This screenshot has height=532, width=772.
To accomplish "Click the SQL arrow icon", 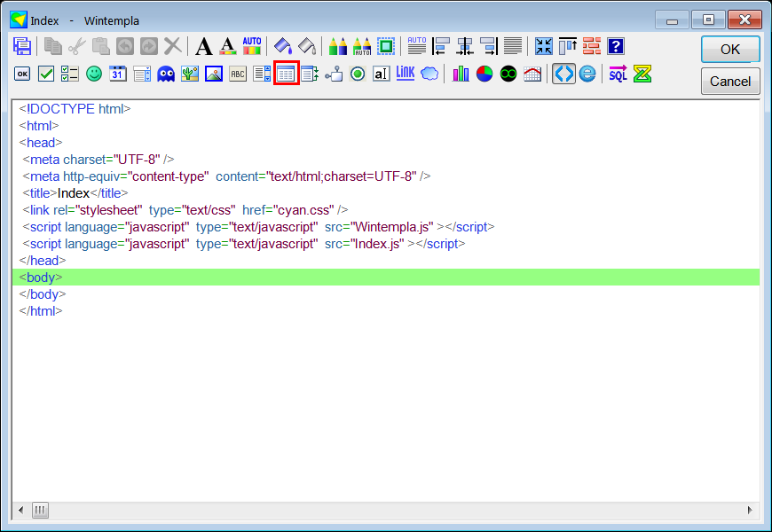I will pos(618,74).
